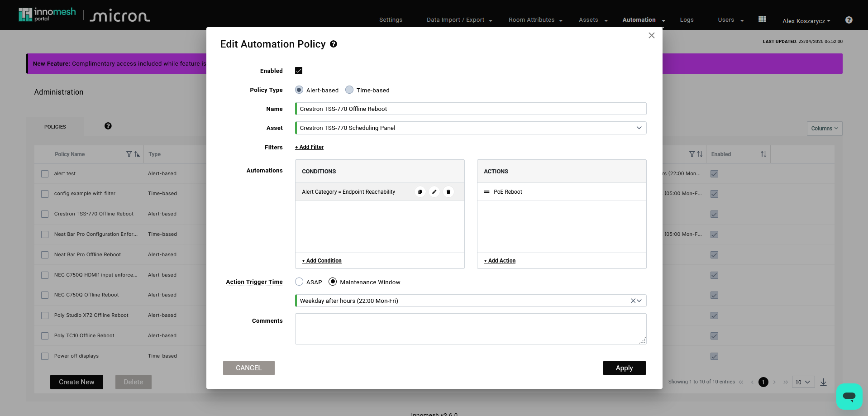Open the apps grid icon in top bar

pos(762,19)
